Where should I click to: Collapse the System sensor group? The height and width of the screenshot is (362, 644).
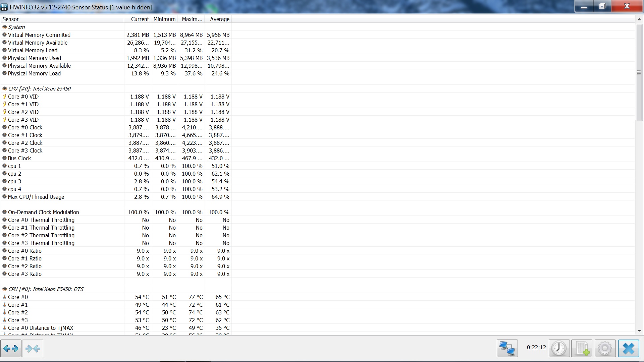pyautogui.click(x=16, y=27)
